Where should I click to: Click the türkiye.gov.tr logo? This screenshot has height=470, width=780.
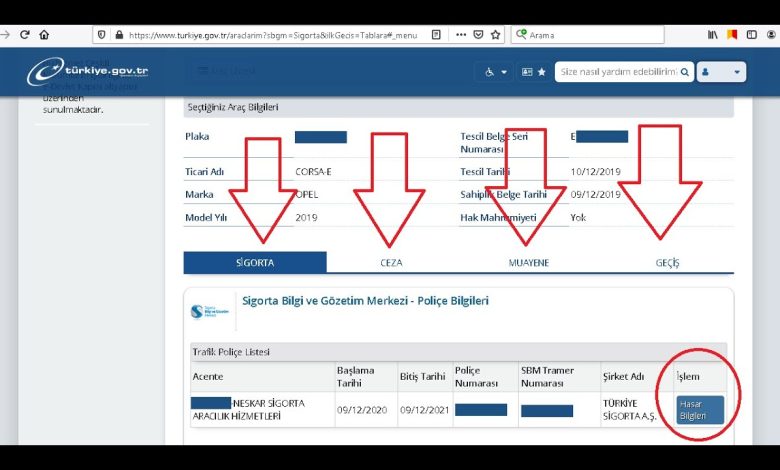coord(88,72)
